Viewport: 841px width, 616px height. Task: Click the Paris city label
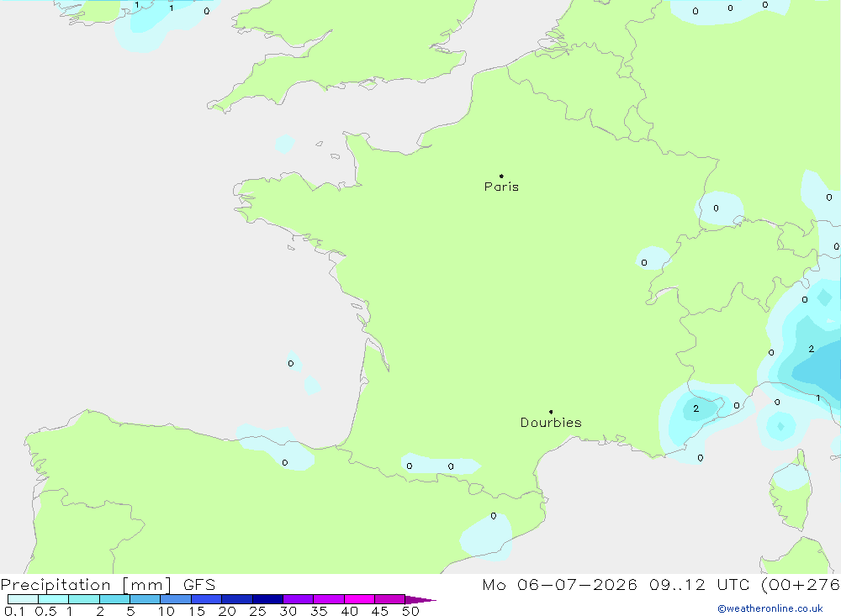click(x=501, y=187)
